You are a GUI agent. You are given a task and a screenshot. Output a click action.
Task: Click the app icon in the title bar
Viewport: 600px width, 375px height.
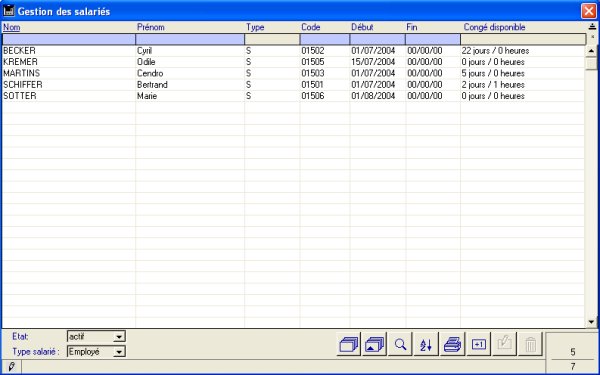pos(8,11)
